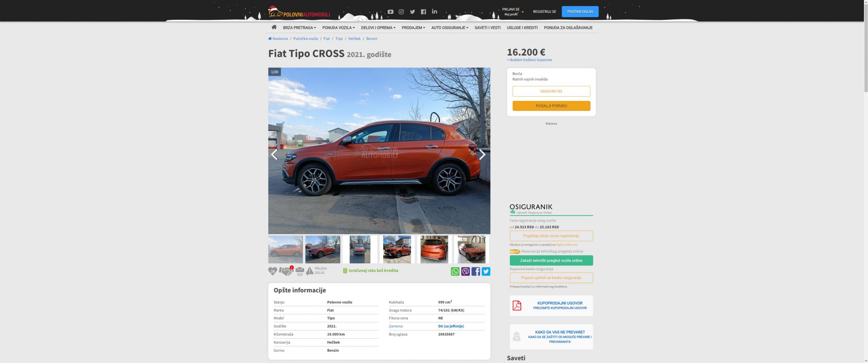Expand the BRZA PRETRAGA menu

point(299,28)
